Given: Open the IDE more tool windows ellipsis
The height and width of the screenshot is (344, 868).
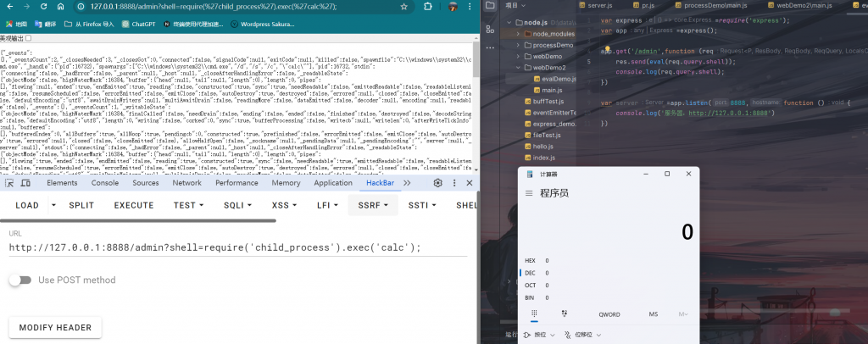Looking at the screenshot, I should [489, 47].
